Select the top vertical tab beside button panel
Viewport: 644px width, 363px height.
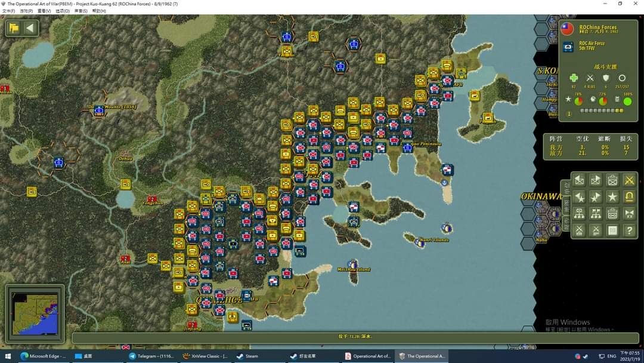point(566,187)
